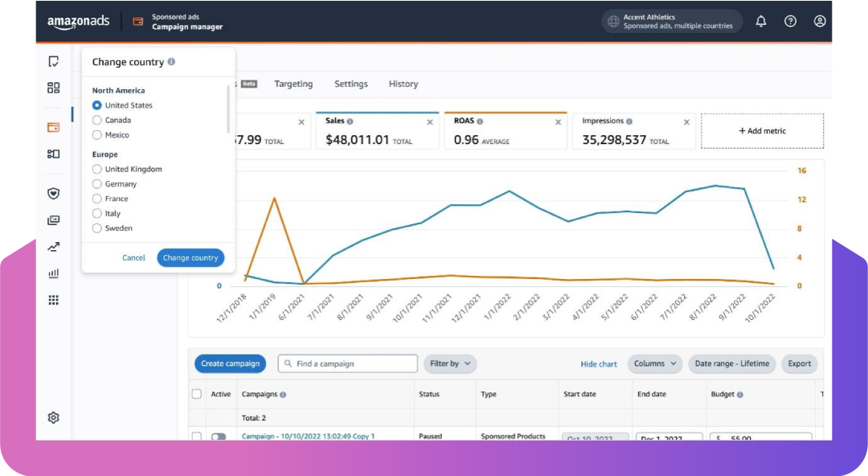
Task: Click info icon next to Campaigns column header
Action: coord(283,395)
